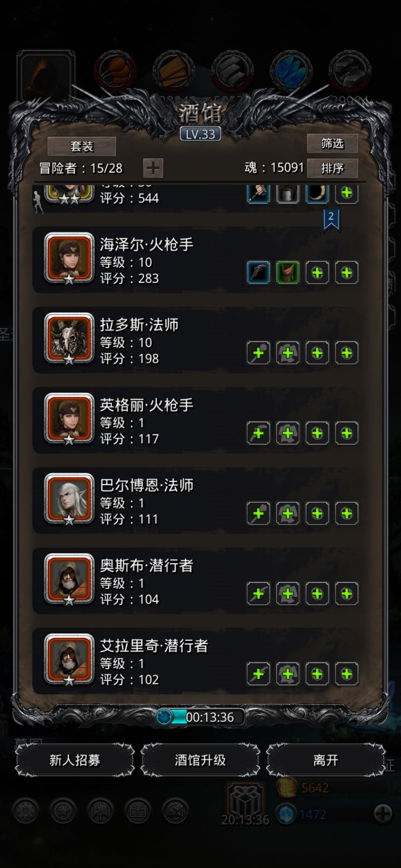Tap 海泽尔·火枪手's green armor equipment slot

click(288, 273)
